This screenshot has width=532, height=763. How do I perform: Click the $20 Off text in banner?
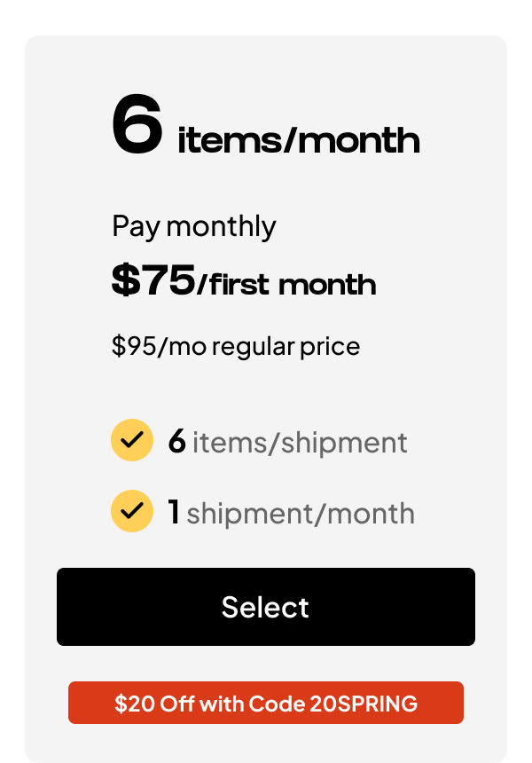tap(154, 704)
